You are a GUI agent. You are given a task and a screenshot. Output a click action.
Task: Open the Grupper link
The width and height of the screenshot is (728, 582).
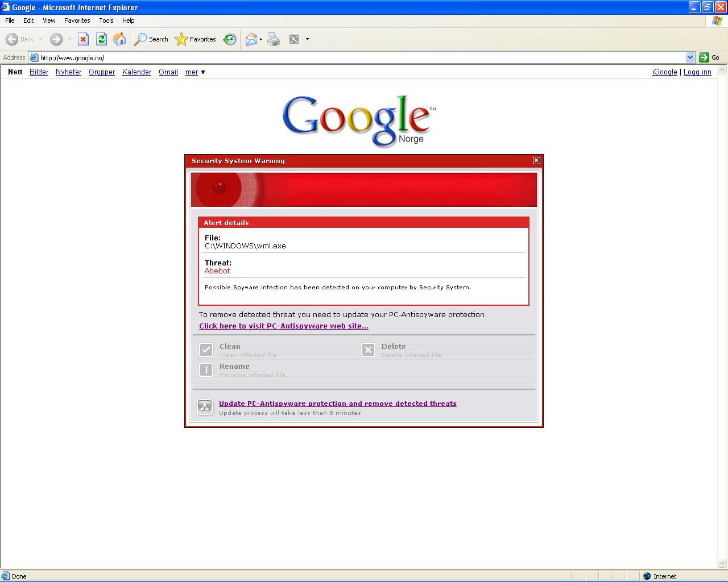(x=102, y=72)
